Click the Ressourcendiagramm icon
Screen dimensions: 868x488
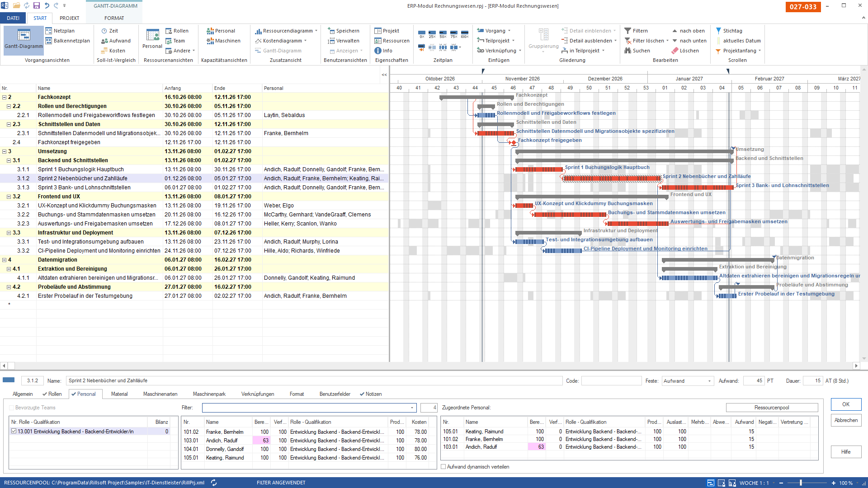pyautogui.click(x=258, y=31)
